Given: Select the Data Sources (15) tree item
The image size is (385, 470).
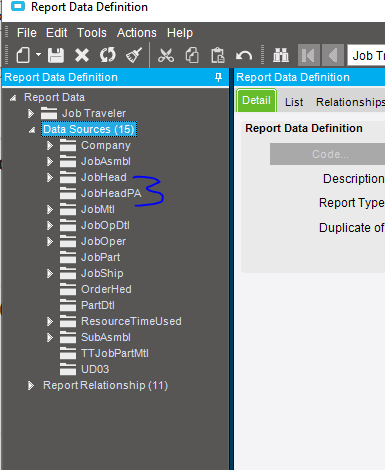Looking at the screenshot, I should (x=89, y=129).
